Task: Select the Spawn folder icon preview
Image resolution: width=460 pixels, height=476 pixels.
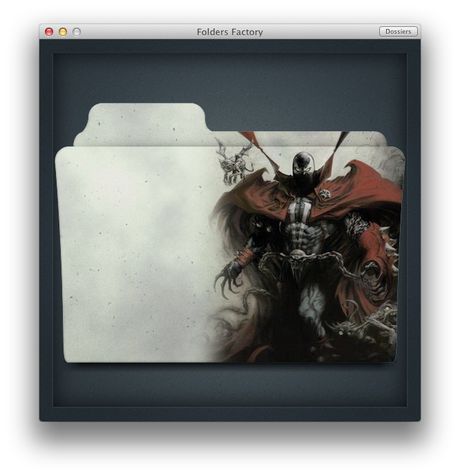Action: [230, 233]
